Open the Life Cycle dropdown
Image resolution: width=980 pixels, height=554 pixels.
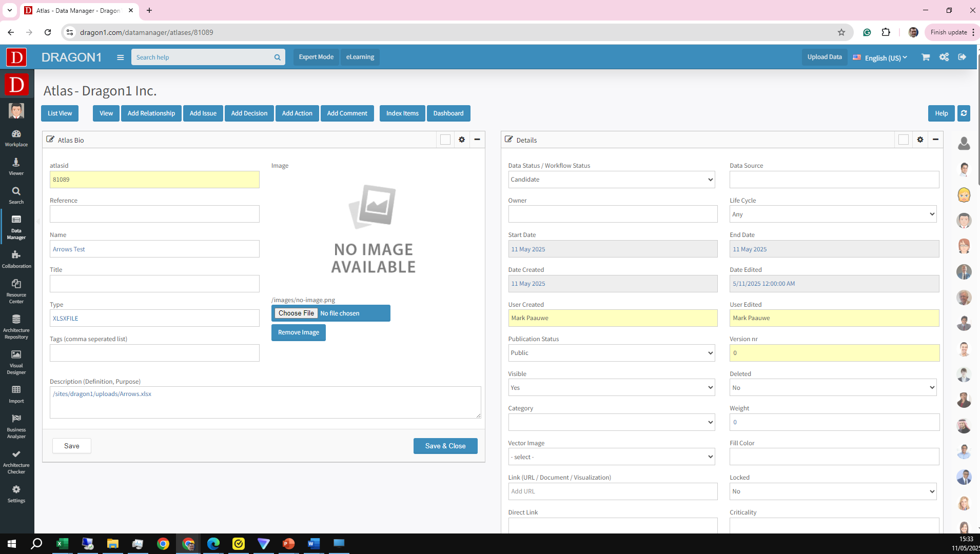pos(833,214)
